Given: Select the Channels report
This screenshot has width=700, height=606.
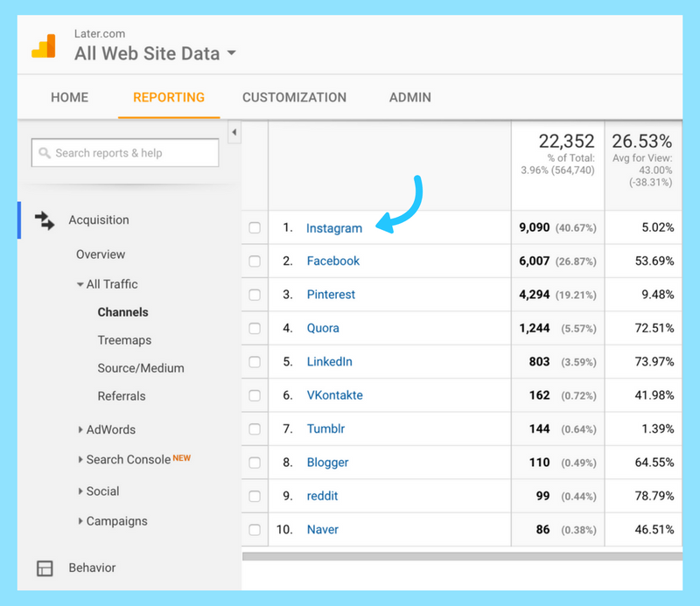Looking at the screenshot, I should [x=122, y=312].
